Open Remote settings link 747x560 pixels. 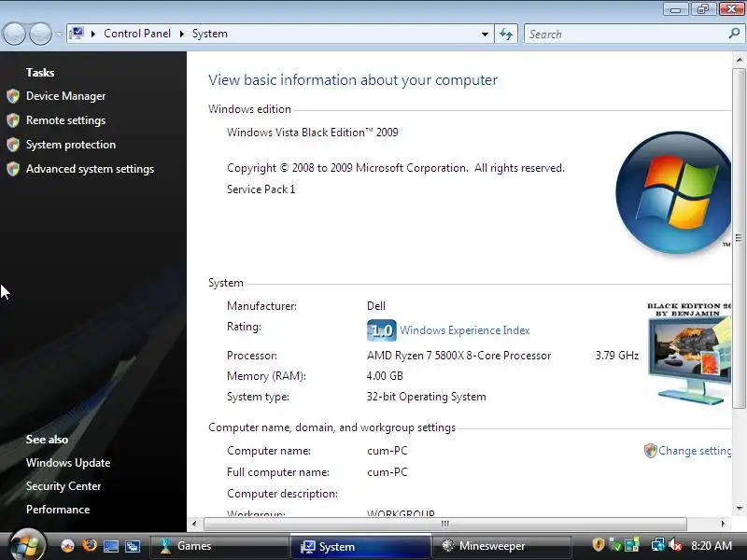pos(65,120)
